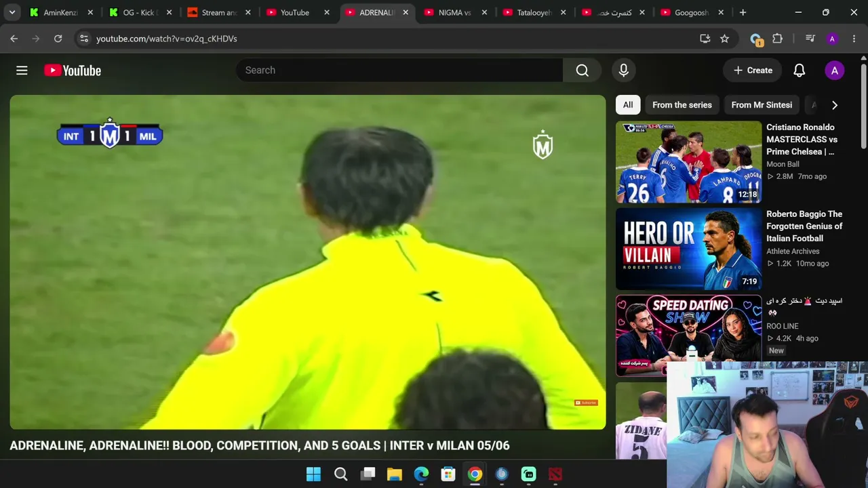
Task: Open a new browser tab
Action: [743, 12]
